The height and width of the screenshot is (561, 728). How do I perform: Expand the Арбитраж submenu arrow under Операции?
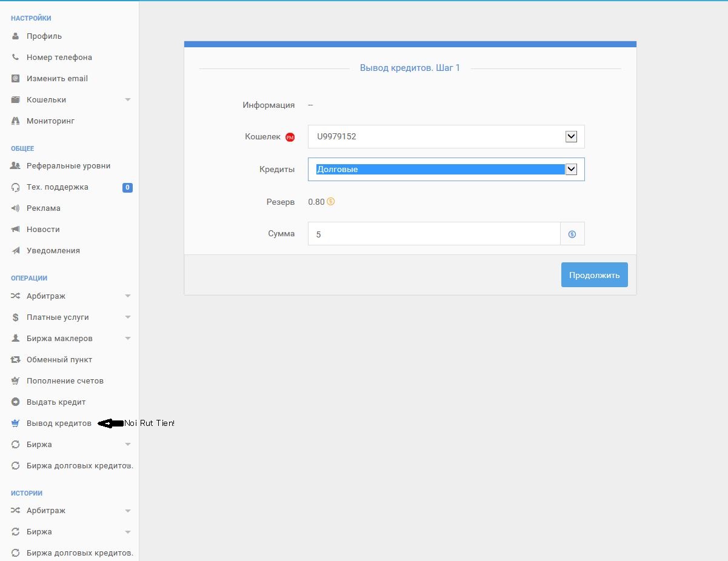click(x=128, y=296)
